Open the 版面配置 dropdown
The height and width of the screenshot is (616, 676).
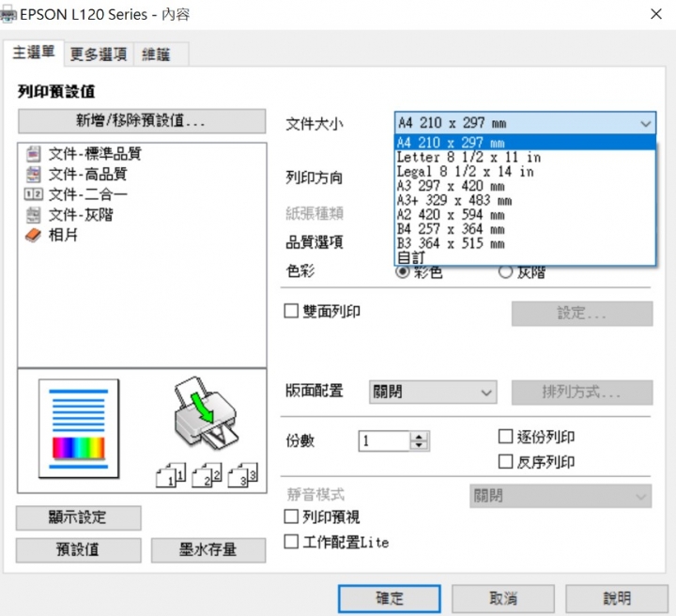(433, 393)
